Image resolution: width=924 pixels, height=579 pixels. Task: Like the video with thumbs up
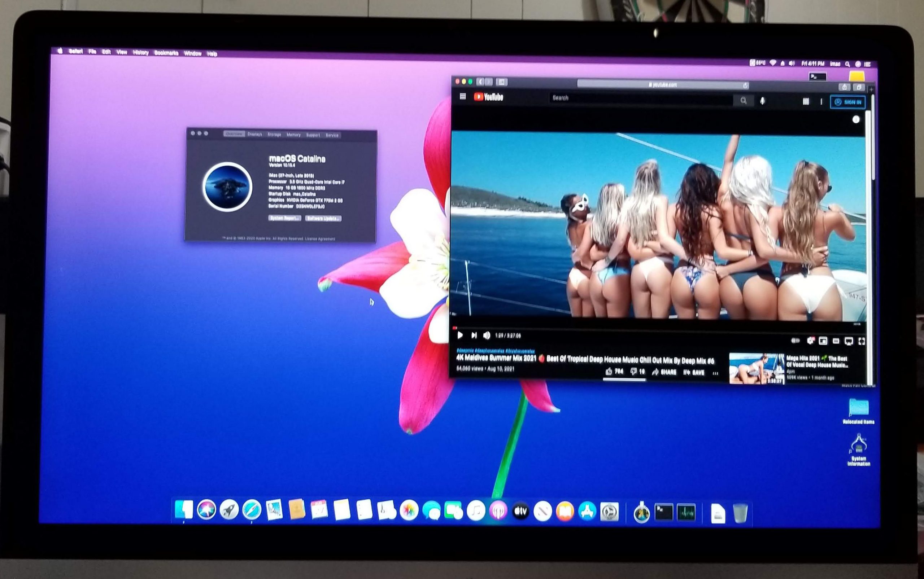click(609, 371)
